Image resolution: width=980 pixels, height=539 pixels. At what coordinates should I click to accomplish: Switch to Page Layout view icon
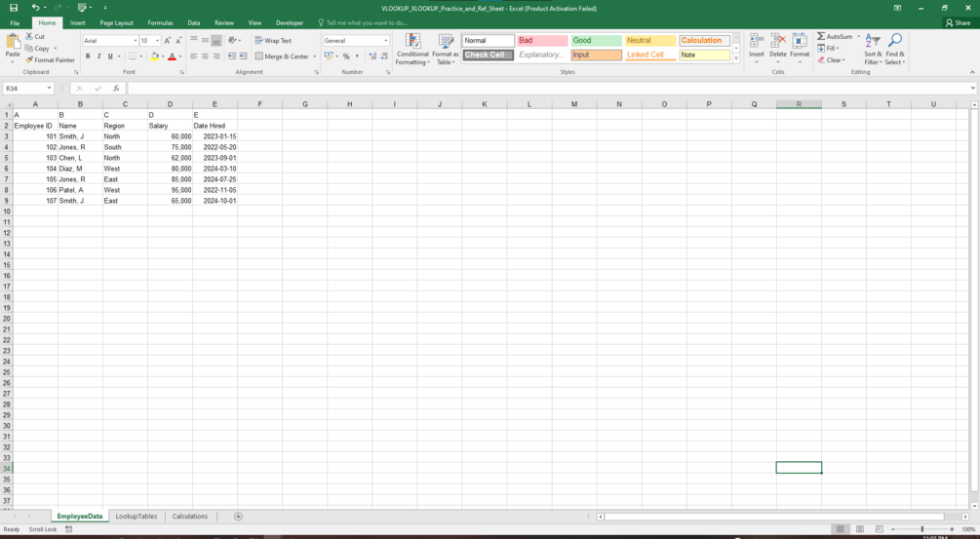[x=860, y=529]
